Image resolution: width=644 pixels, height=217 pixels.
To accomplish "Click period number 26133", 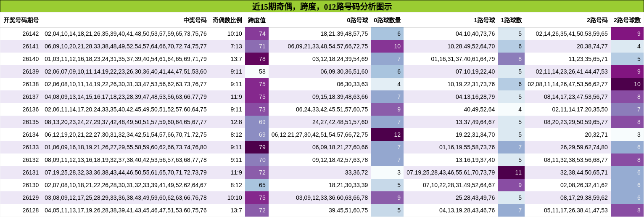I will point(31,147).
